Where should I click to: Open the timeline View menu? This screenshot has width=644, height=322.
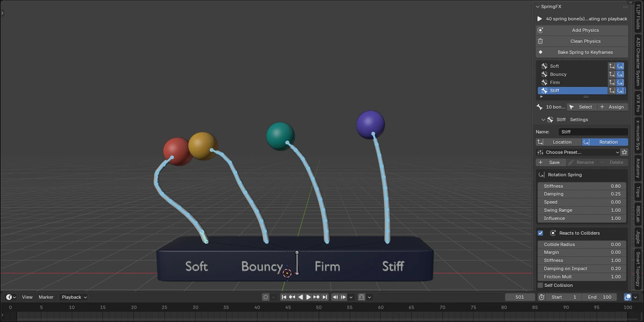click(27, 297)
